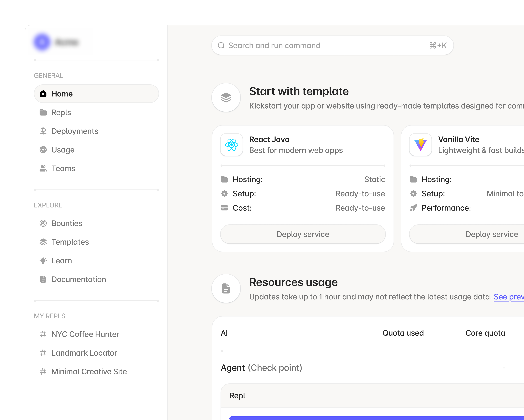Screen dimensions: 524x420
Task: Click the React Java template title
Action: (269, 140)
